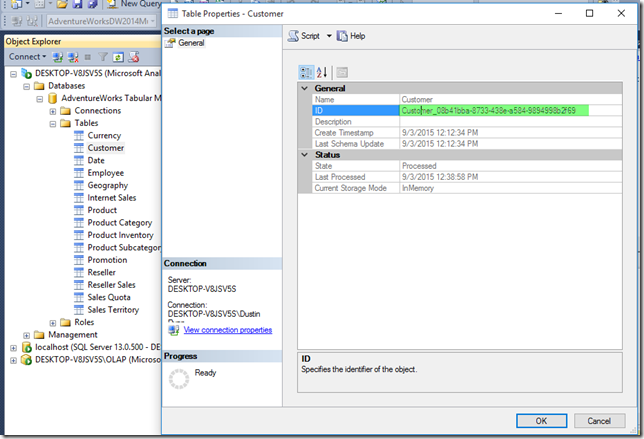Select the Customer table in tree
Image resolution: width=644 pixels, height=439 pixels.
[x=106, y=148]
